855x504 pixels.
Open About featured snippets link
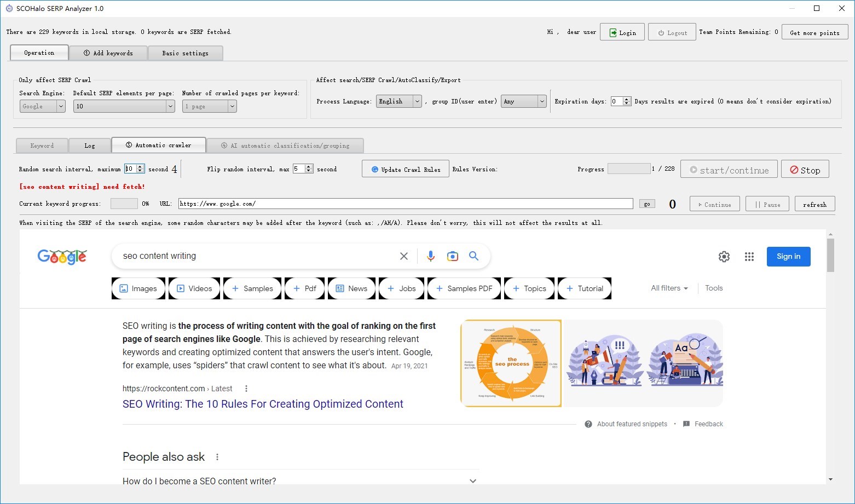point(632,424)
